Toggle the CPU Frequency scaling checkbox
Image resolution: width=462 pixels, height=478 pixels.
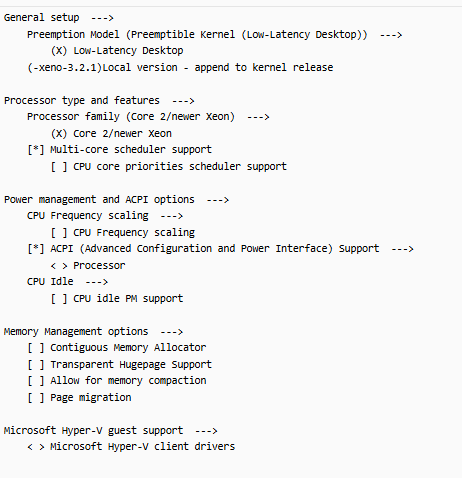click(x=59, y=232)
